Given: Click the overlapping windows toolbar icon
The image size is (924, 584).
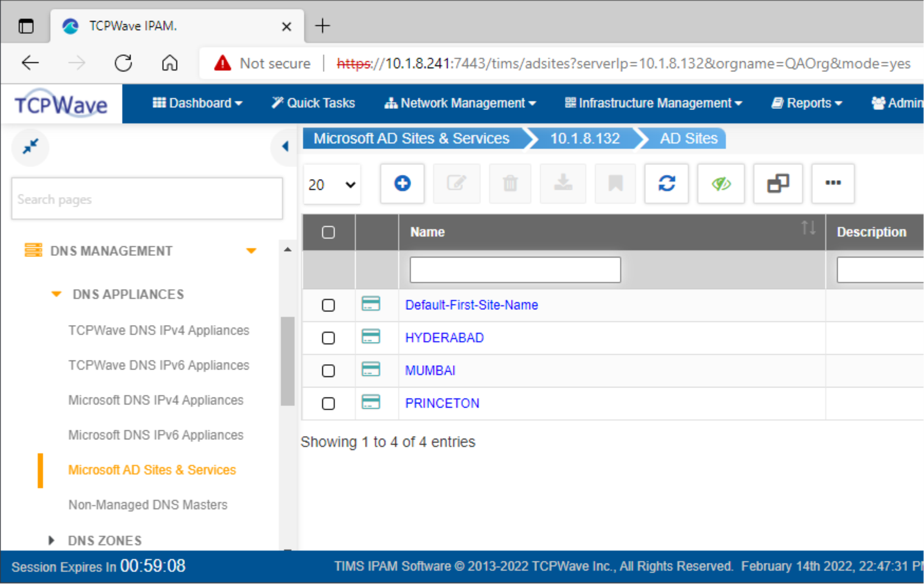Looking at the screenshot, I should pyautogui.click(x=778, y=184).
